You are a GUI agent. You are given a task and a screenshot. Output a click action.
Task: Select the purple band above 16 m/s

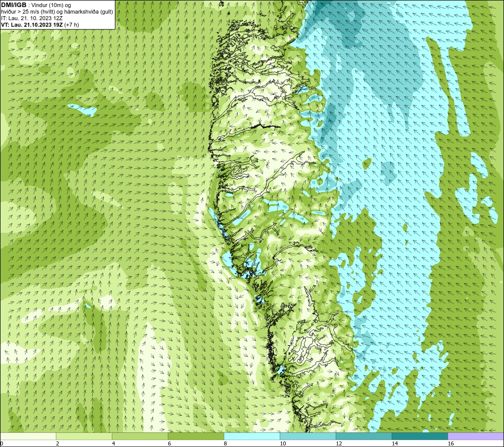pos(476,436)
